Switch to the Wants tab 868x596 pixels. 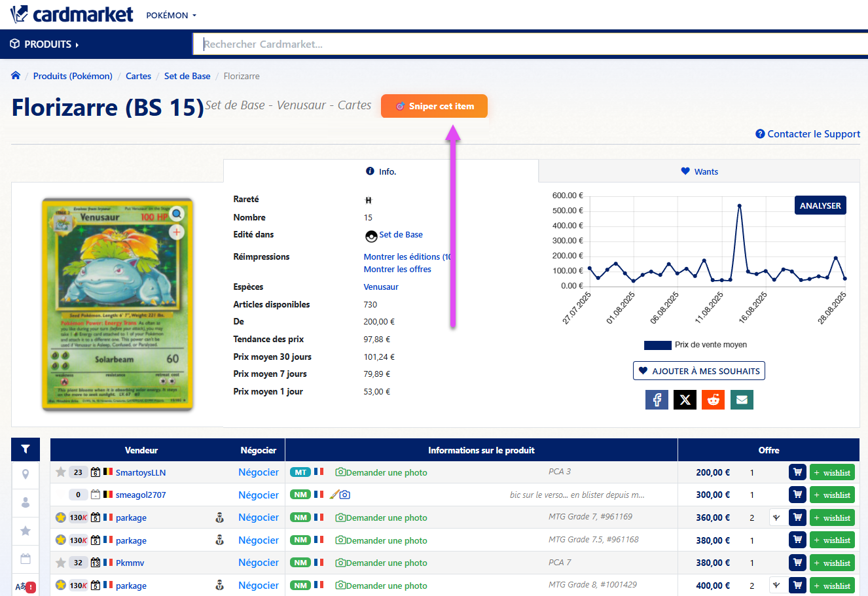(x=699, y=171)
